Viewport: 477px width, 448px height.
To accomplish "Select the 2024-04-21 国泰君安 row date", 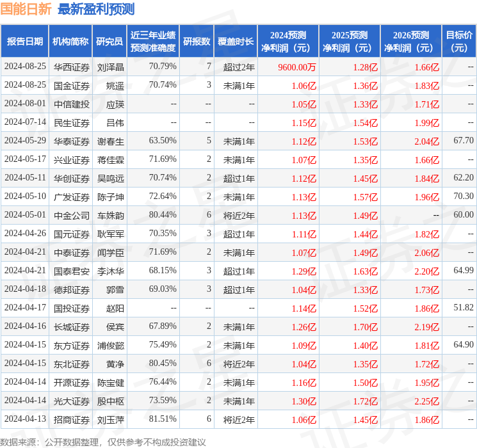I will 25,270.
